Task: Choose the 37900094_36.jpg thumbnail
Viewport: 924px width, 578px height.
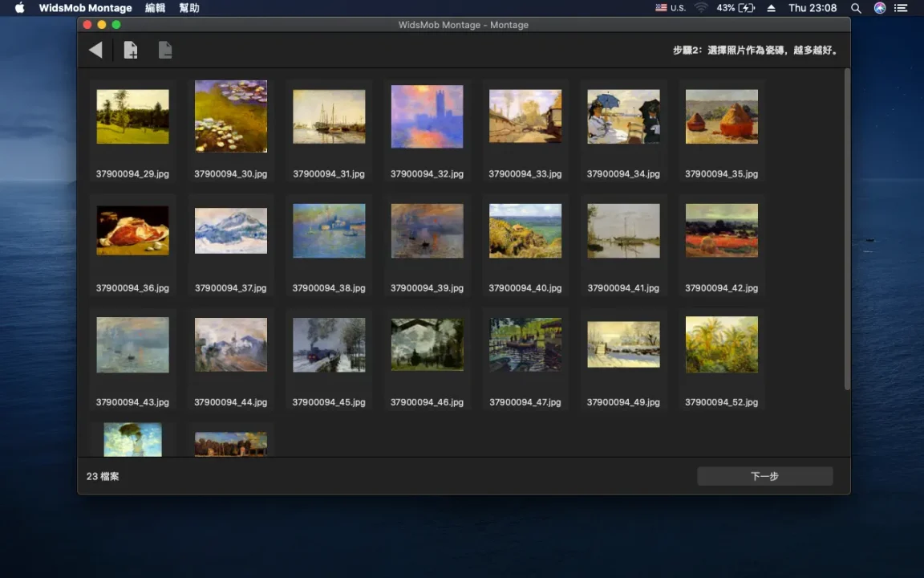Action: point(132,230)
